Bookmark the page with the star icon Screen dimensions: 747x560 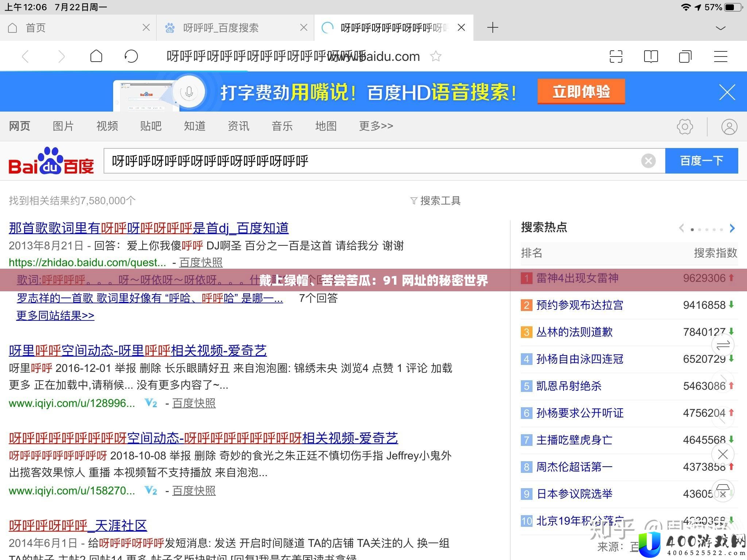coord(436,56)
